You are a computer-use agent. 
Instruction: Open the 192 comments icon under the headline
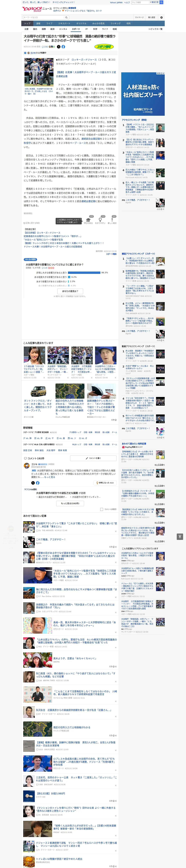[45, 47]
